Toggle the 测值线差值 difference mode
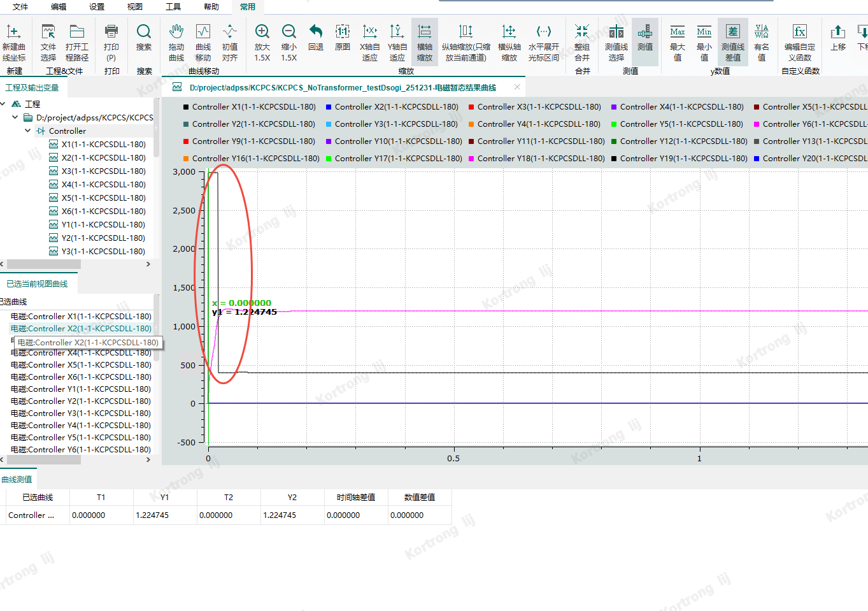 [x=732, y=32]
